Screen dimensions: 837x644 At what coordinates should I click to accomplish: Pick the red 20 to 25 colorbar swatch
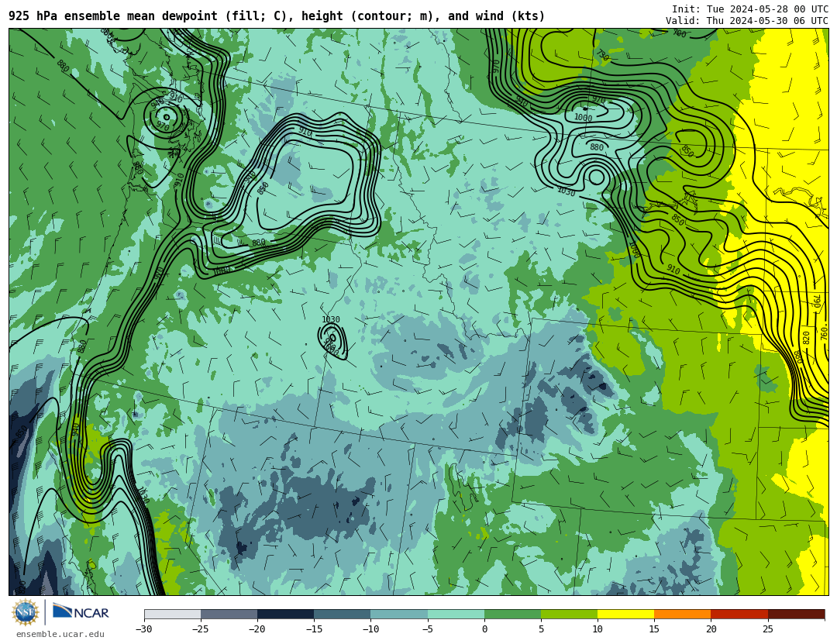739,615
